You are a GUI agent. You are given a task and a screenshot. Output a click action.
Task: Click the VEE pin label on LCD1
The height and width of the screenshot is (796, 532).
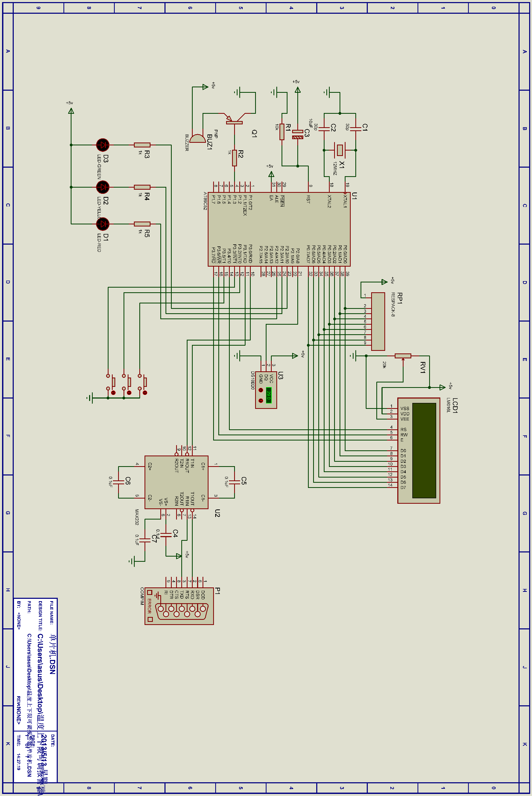pos(405,419)
